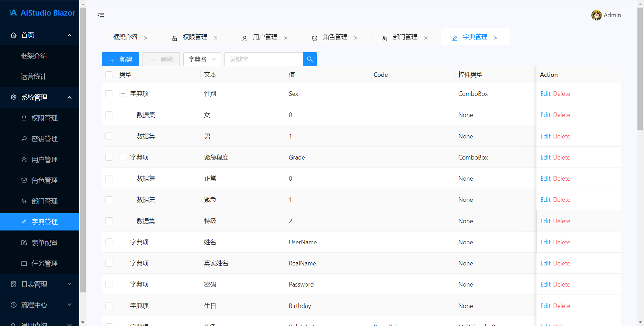The height and width of the screenshot is (326, 644).
Task: Click the 新建 button
Action: tap(120, 59)
